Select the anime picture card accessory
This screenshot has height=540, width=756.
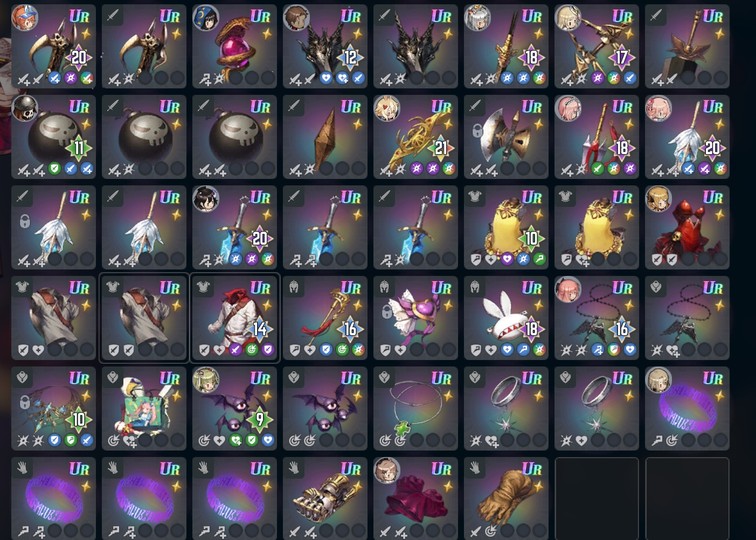point(144,409)
